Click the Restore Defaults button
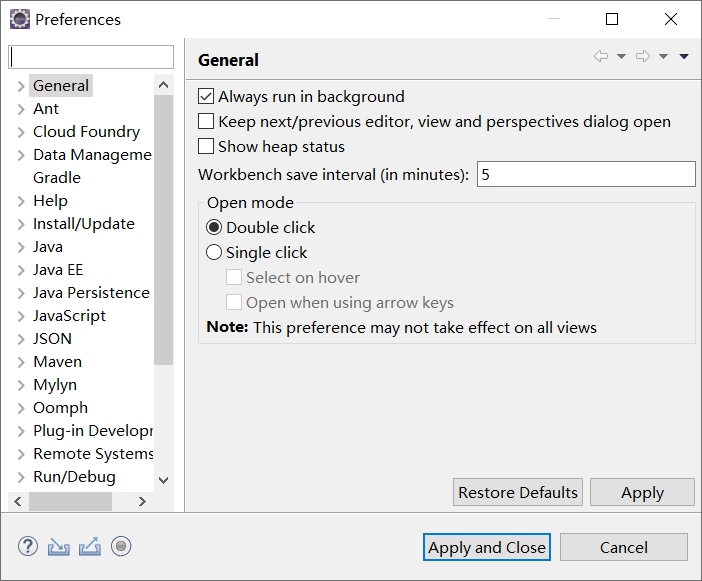 pos(518,492)
